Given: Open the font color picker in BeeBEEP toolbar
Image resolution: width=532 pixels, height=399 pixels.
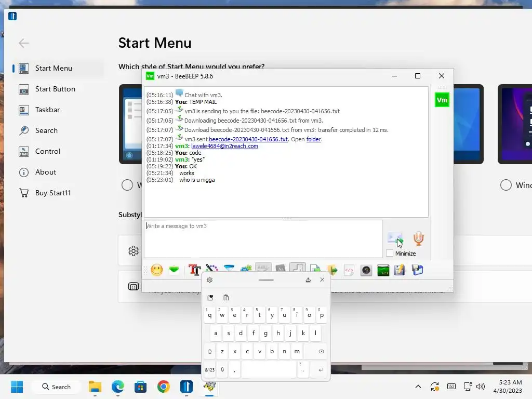Looking at the screenshot, I should click(x=212, y=268).
